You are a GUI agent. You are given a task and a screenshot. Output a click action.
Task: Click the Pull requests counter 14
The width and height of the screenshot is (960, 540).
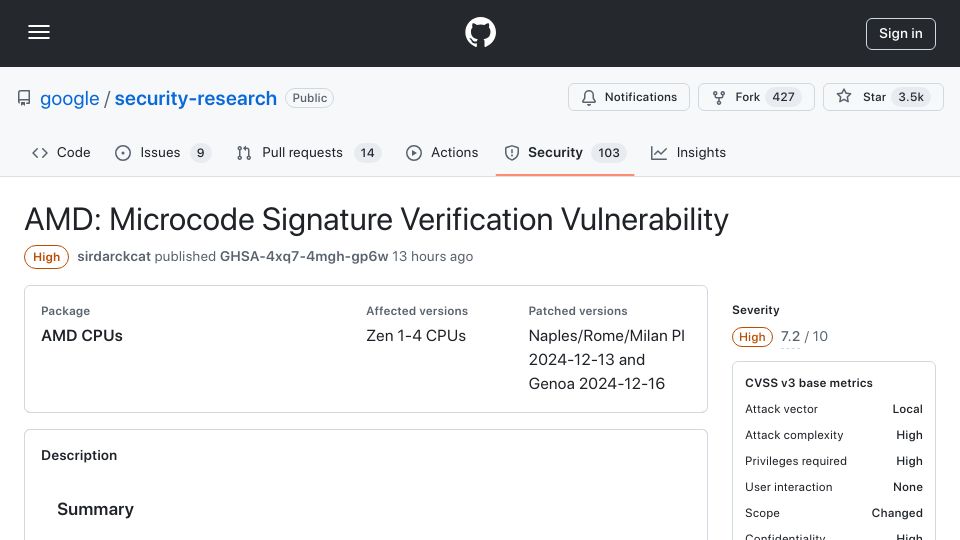(x=367, y=152)
